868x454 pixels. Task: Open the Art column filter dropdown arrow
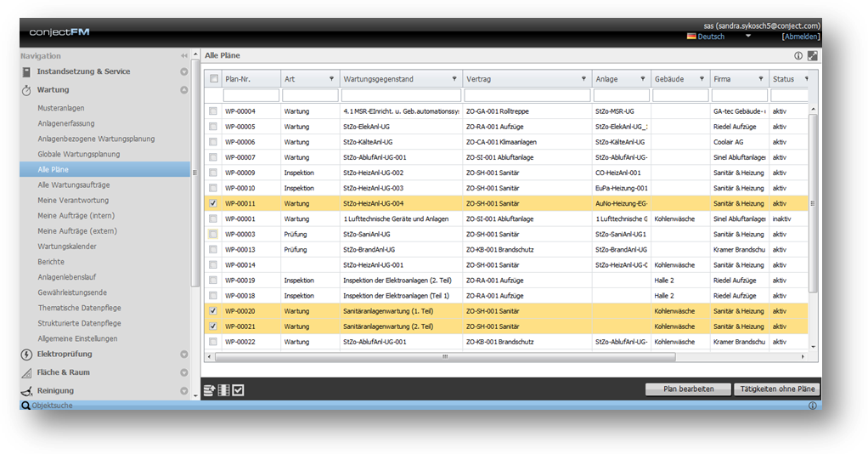pos(331,79)
